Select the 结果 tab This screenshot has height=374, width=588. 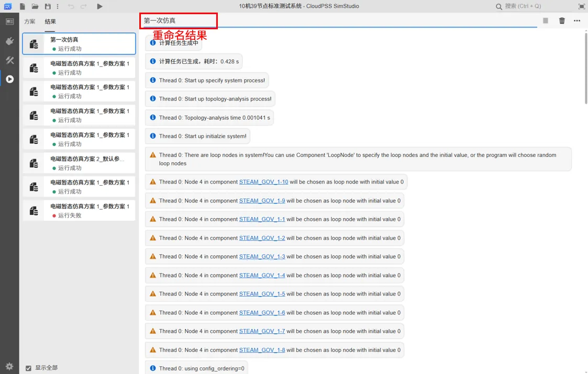50,21
